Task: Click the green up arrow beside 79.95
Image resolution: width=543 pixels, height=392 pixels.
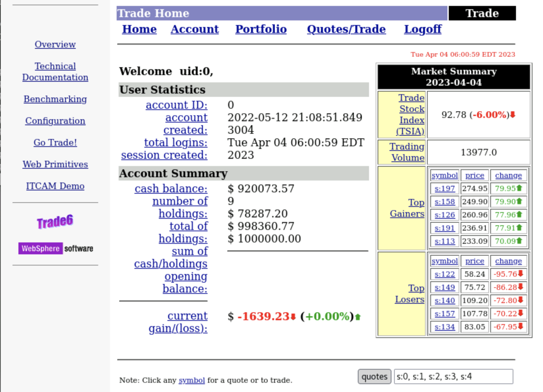Action: point(519,188)
